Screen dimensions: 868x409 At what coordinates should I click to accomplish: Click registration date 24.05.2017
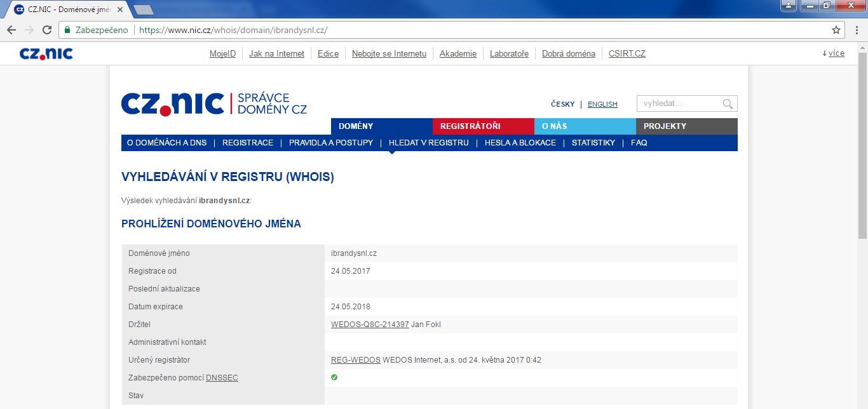point(351,271)
